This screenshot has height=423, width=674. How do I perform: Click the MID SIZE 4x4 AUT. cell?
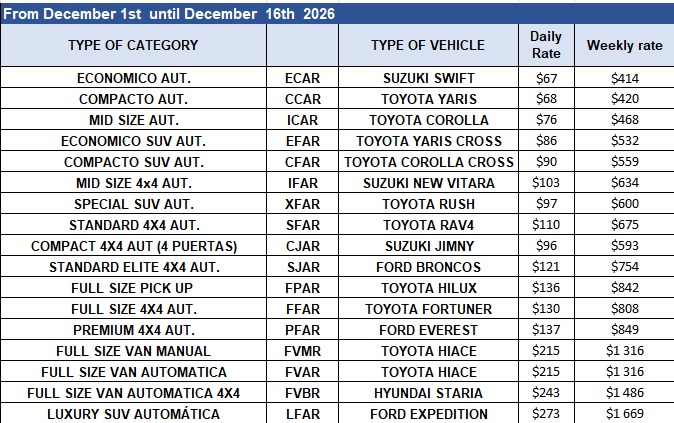(x=133, y=183)
